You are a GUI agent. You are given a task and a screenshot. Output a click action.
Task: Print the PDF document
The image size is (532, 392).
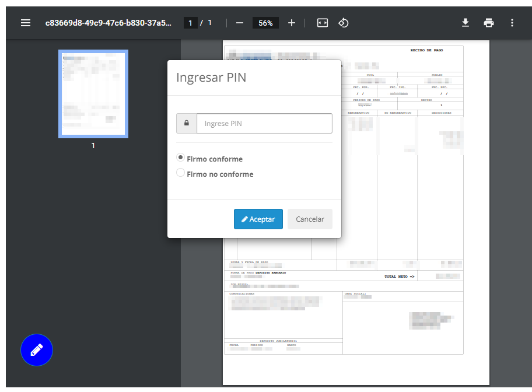[488, 23]
